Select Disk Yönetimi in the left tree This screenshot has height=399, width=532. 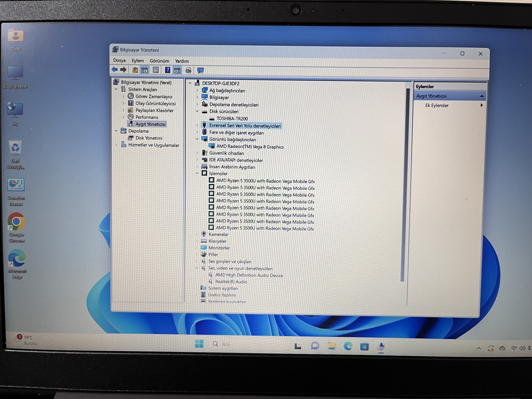tap(149, 138)
